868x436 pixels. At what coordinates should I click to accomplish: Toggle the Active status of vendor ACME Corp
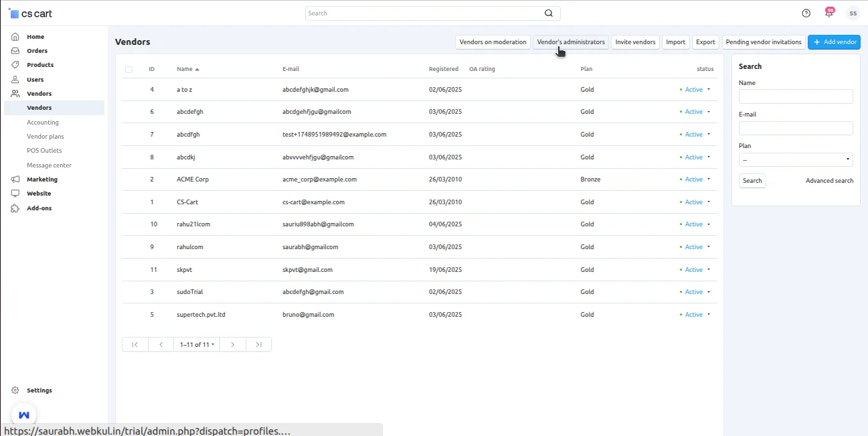(694, 179)
